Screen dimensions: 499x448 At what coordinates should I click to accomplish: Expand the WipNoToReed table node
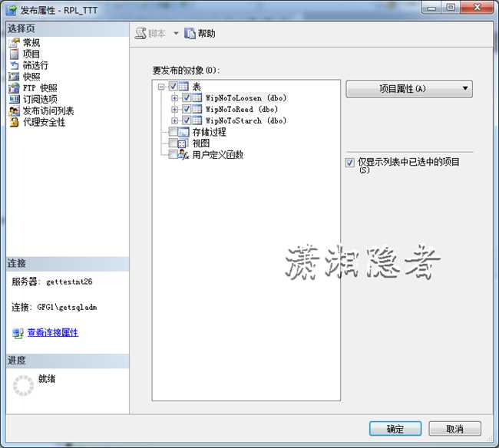pos(174,110)
